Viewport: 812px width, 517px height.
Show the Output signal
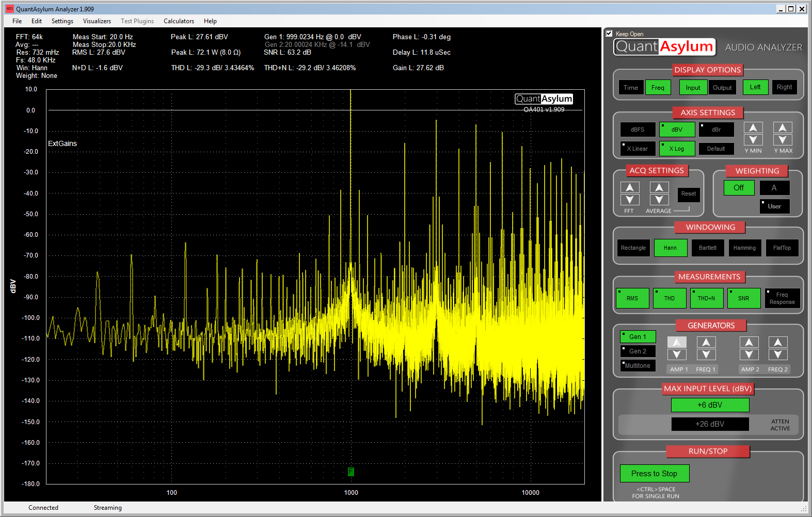click(x=722, y=87)
